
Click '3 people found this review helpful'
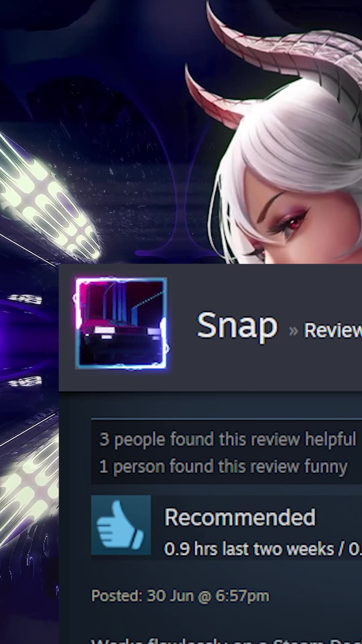coord(227,439)
